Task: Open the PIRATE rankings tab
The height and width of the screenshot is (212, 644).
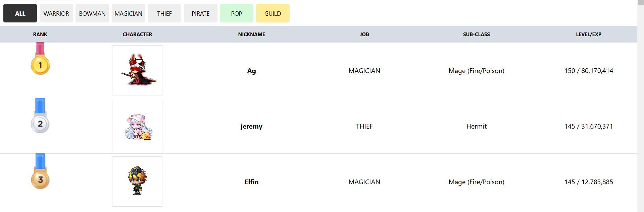Action: pyautogui.click(x=201, y=13)
